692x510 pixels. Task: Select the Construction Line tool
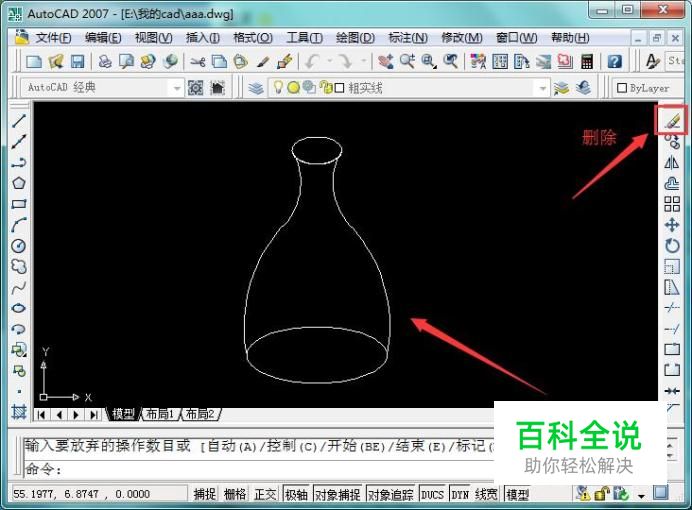pos(19,141)
